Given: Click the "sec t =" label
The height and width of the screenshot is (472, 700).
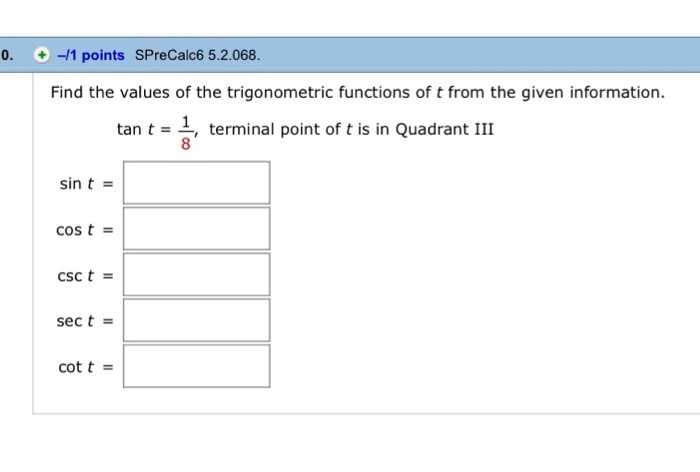Looking at the screenshot, I should click(86, 321).
